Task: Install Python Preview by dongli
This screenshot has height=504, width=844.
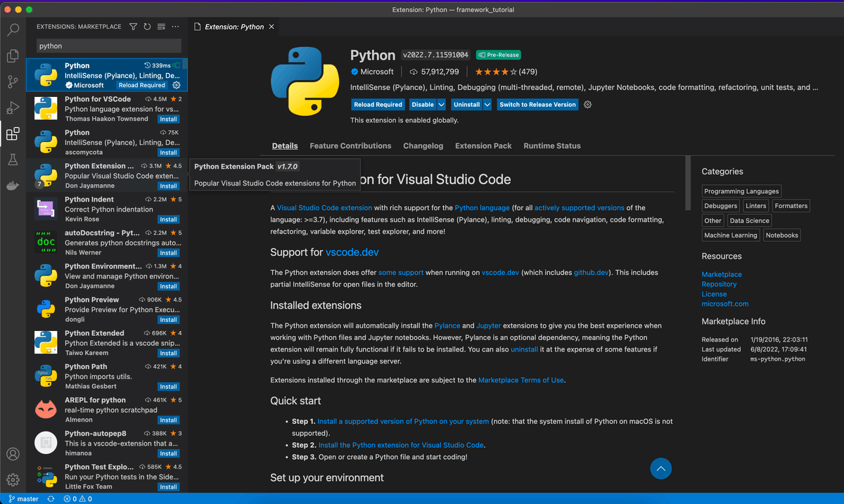Action: (168, 320)
